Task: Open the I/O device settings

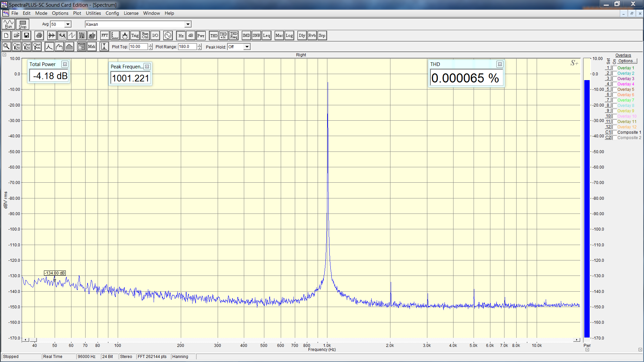Action: (x=155, y=36)
